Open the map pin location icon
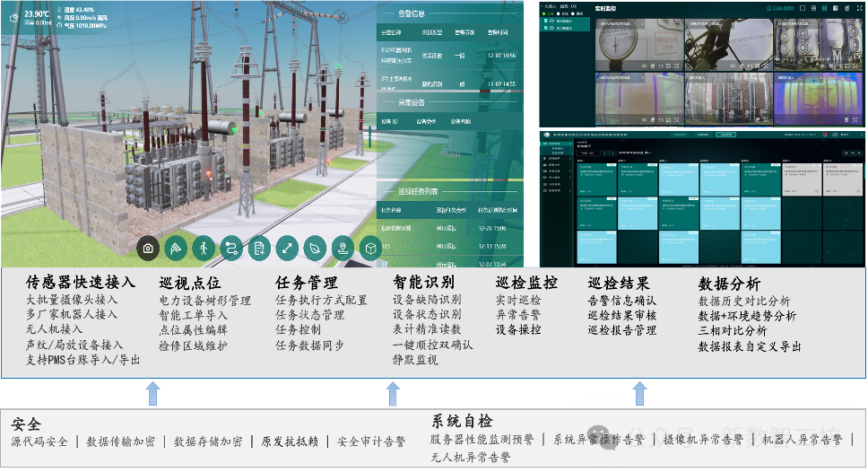Image resolution: width=868 pixels, height=472 pixels. (x=343, y=249)
